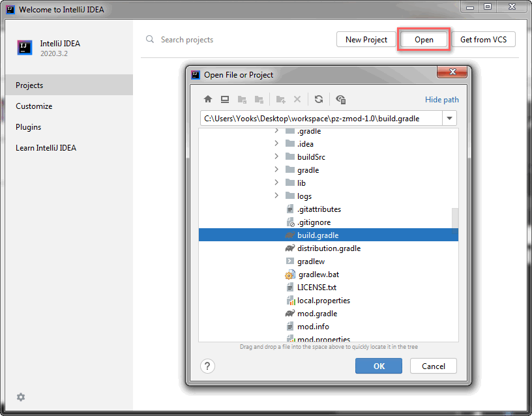The height and width of the screenshot is (416, 532).
Task: Click Get from VCS button
Action: click(483, 39)
